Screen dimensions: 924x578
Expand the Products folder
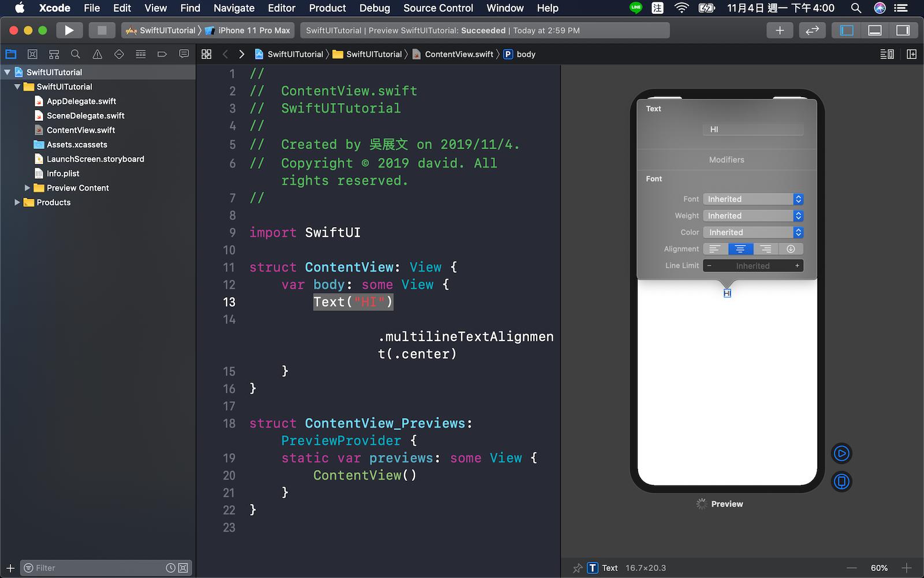pyautogui.click(x=17, y=202)
